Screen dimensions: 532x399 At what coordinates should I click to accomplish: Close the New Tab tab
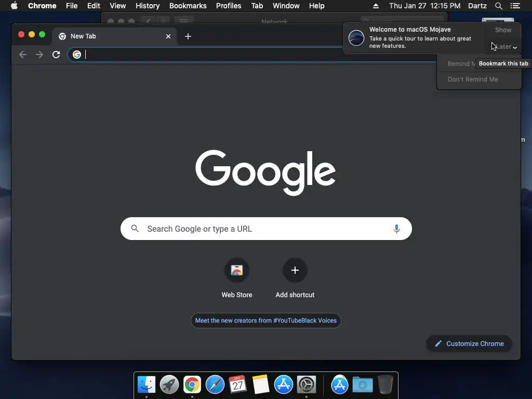pos(168,36)
